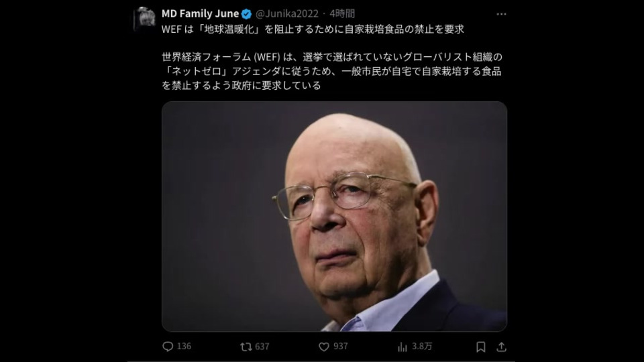Click the share upload arrow icon
Viewport: 644px width, 362px height.
pos(501,347)
